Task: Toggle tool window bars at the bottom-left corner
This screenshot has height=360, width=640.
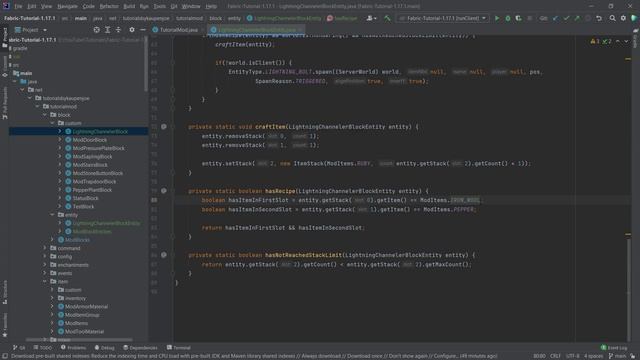Action: pyautogui.click(x=4, y=356)
